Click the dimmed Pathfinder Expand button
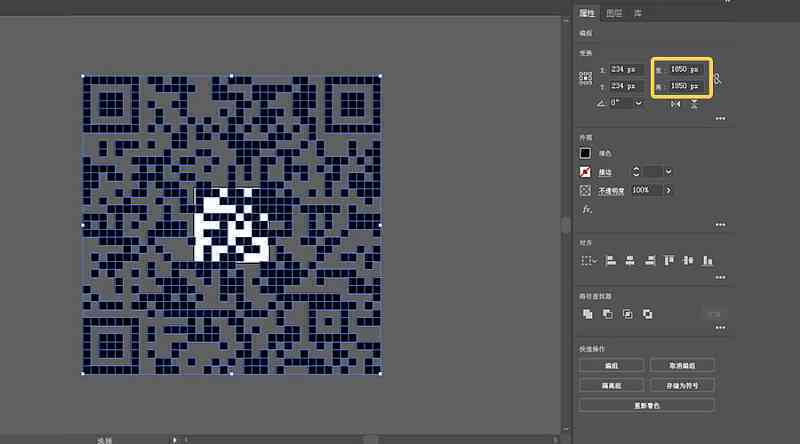 714,314
